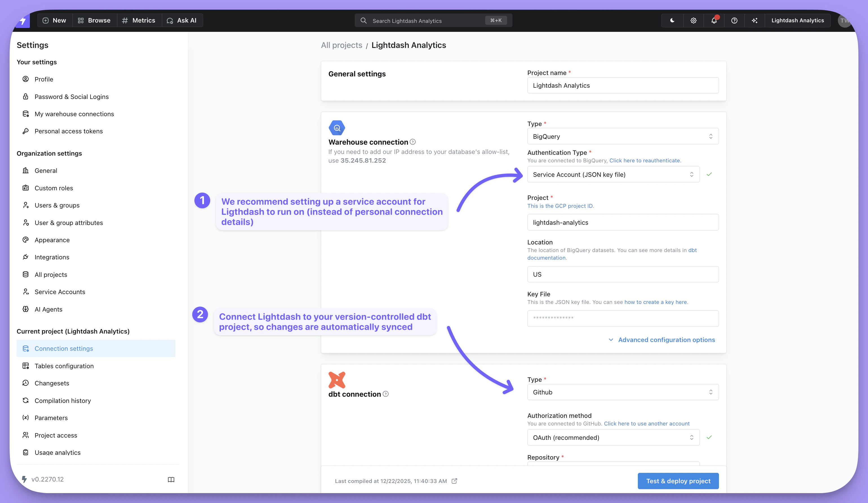Open last compiled external link icon
Screen dimensions: 868x503
pos(454,481)
